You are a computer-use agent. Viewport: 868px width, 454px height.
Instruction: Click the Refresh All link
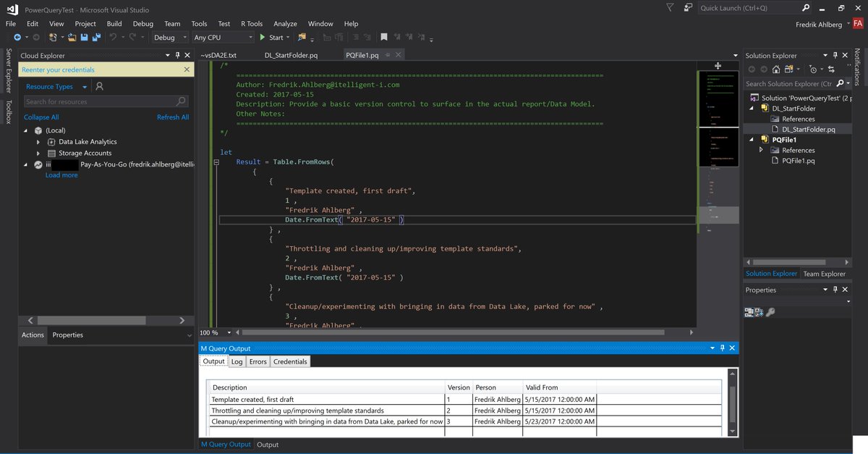(173, 117)
